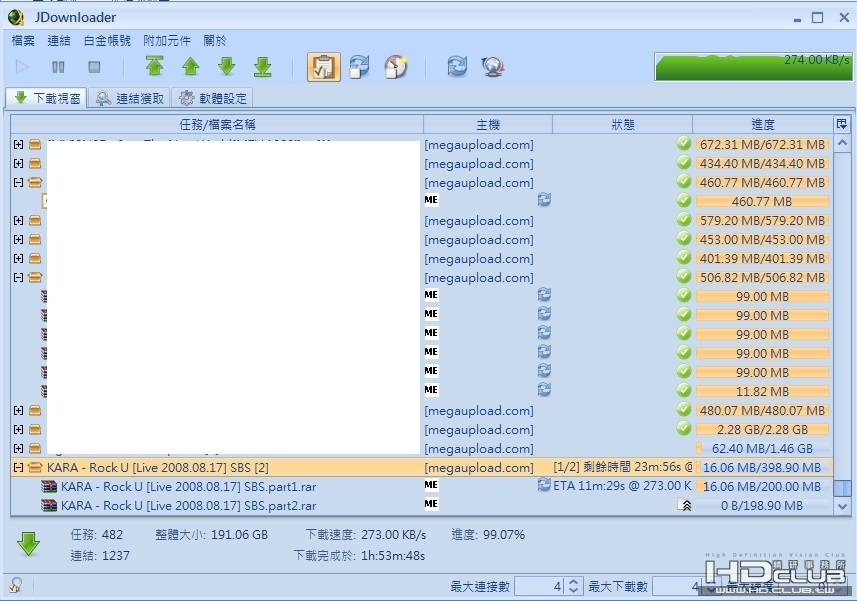Click the green checkmark on 2.28 GB row
This screenshot has width=857, height=601.
tap(683, 428)
